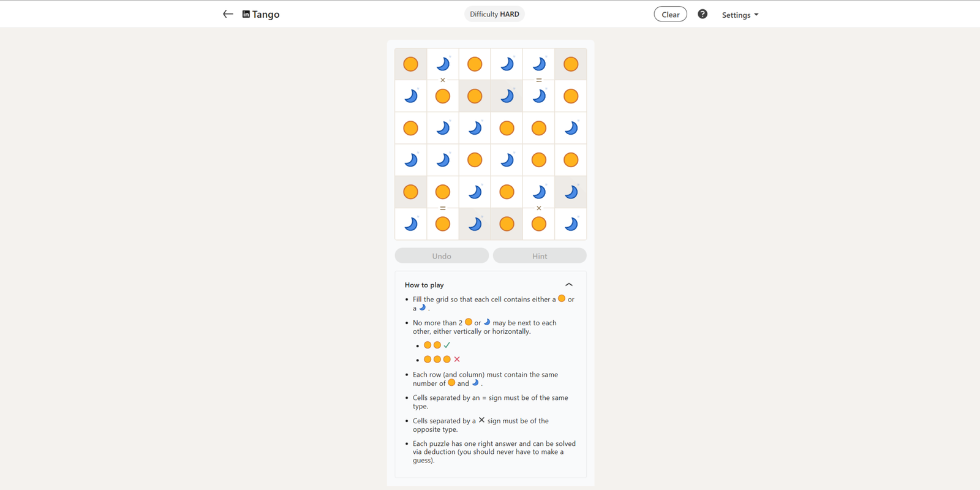The width and height of the screenshot is (980, 490).
Task: Click the How to play heading
Action: click(x=424, y=285)
